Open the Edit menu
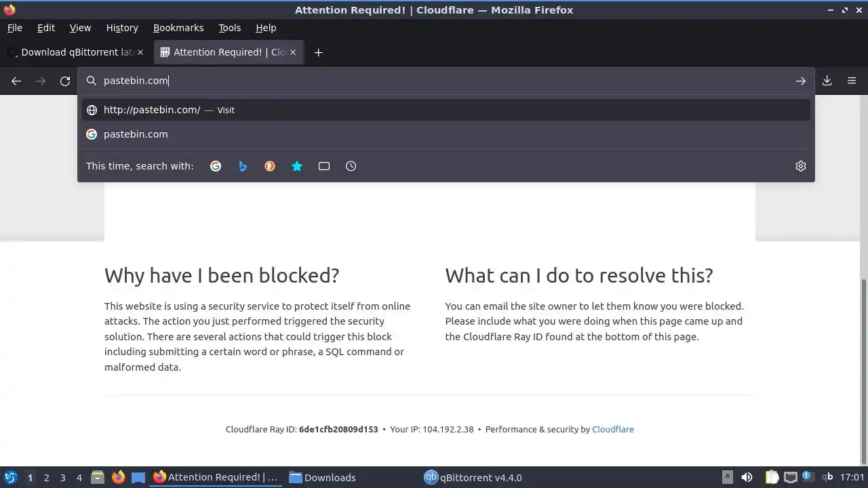Screen dimensions: 868x488 pos(46,28)
